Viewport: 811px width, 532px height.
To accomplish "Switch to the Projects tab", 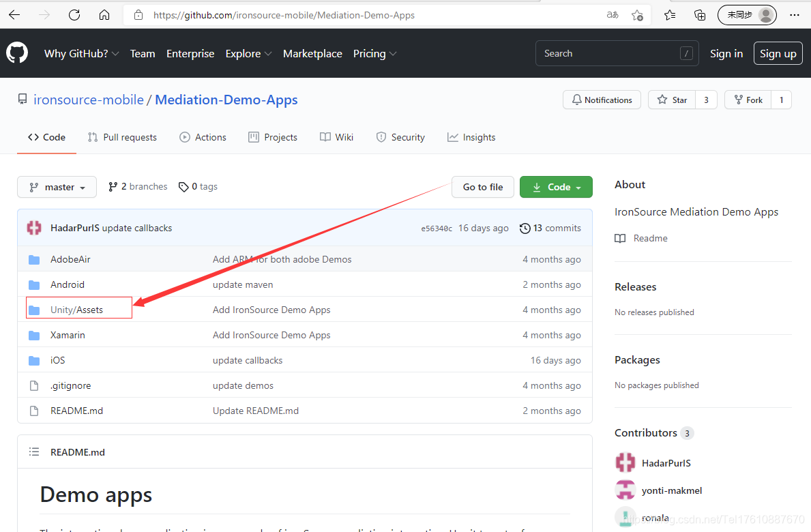I will pyautogui.click(x=273, y=138).
